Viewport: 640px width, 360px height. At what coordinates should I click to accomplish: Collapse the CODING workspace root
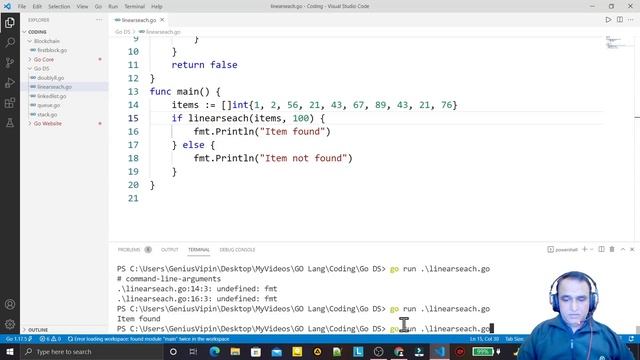point(64,32)
